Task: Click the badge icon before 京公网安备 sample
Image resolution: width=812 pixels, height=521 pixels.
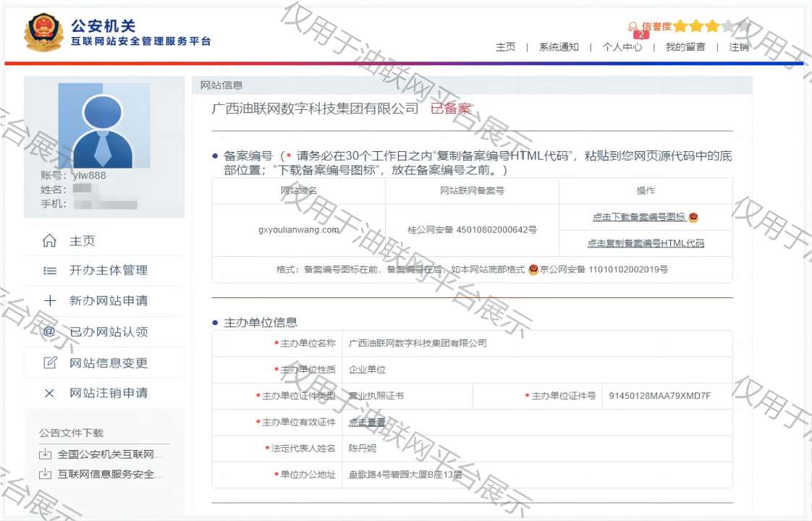Action: 533,269
